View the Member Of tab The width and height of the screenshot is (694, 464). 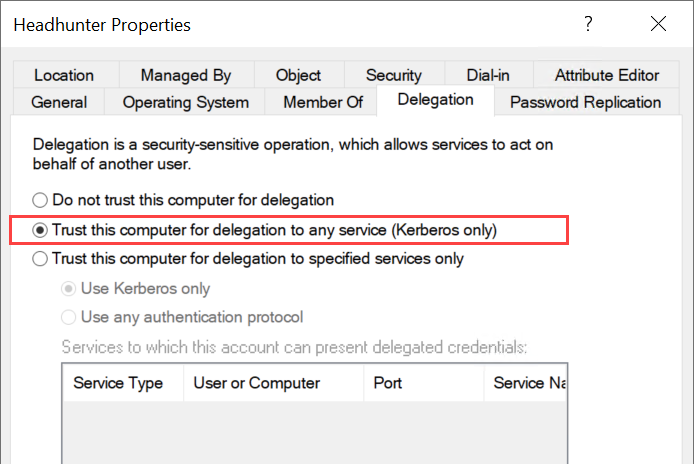[321, 102]
